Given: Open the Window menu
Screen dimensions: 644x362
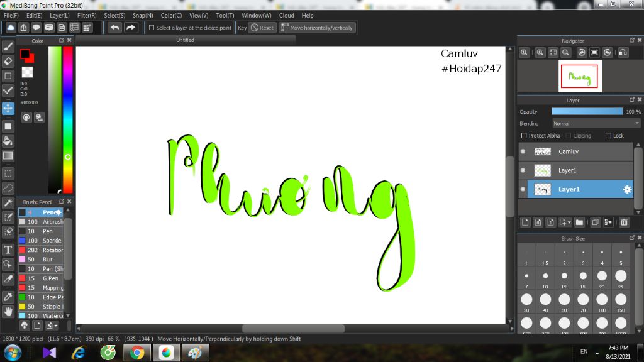Looking at the screenshot, I should [257, 16].
